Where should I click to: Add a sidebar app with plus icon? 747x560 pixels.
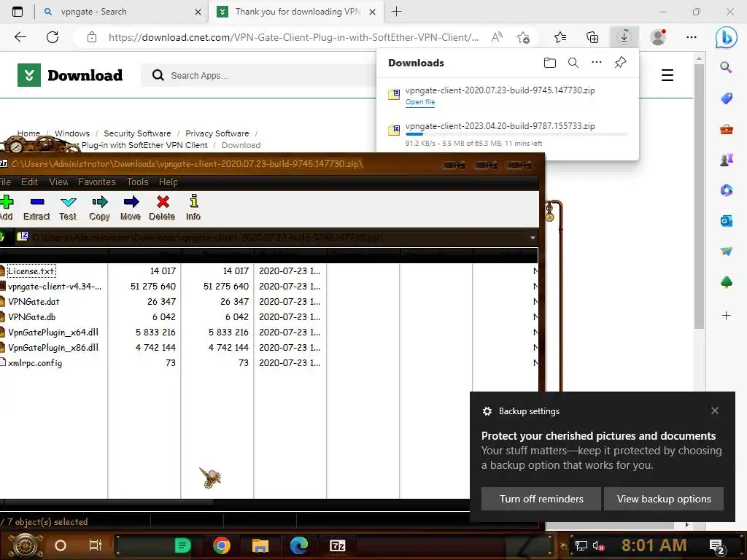pyautogui.click(x=726, y=315)
